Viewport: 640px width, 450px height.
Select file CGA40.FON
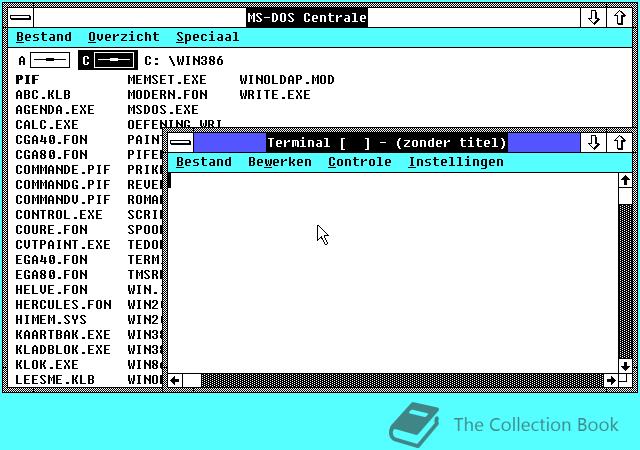click(51, 140)
